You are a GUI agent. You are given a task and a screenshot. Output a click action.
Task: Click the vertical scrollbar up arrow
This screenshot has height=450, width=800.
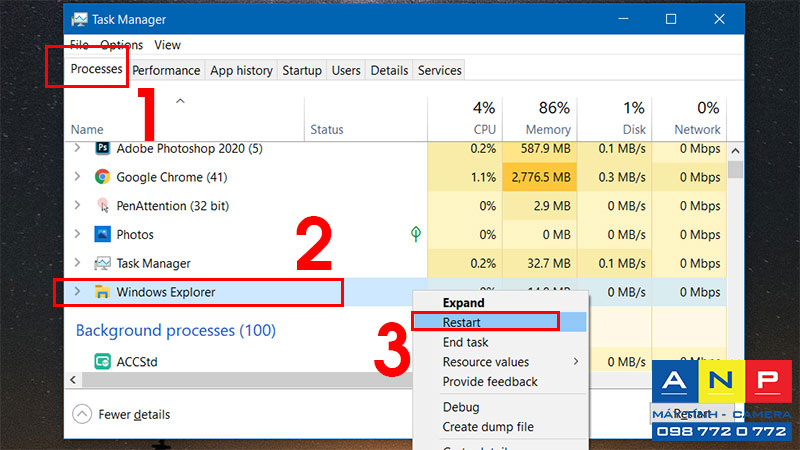(x=735, y=151)
